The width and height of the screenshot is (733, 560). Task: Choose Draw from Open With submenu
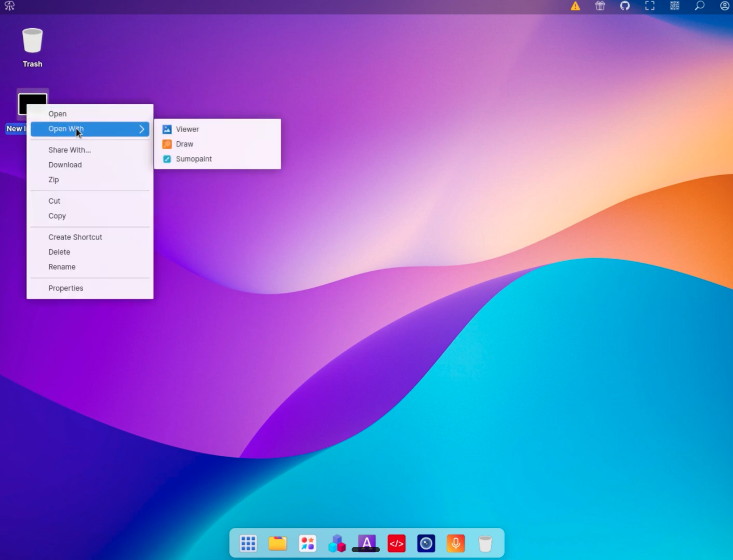point(184,144)
